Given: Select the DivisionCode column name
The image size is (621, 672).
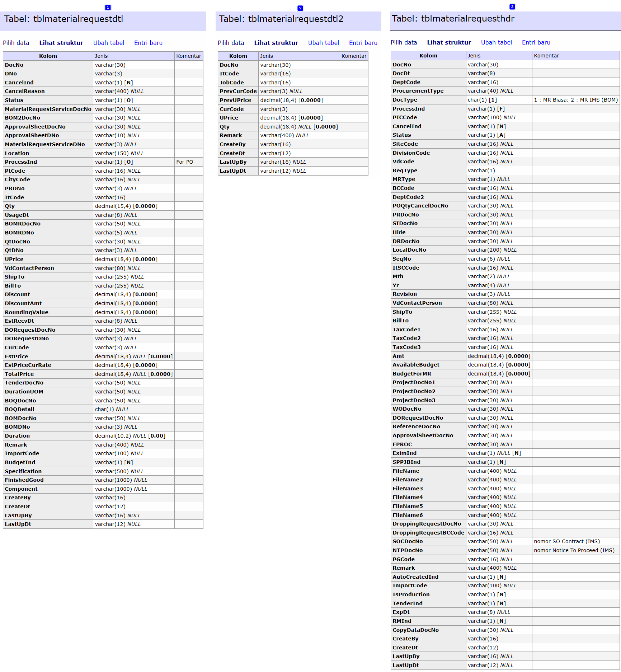Looking at the screenshot, I should pos(411,153).
